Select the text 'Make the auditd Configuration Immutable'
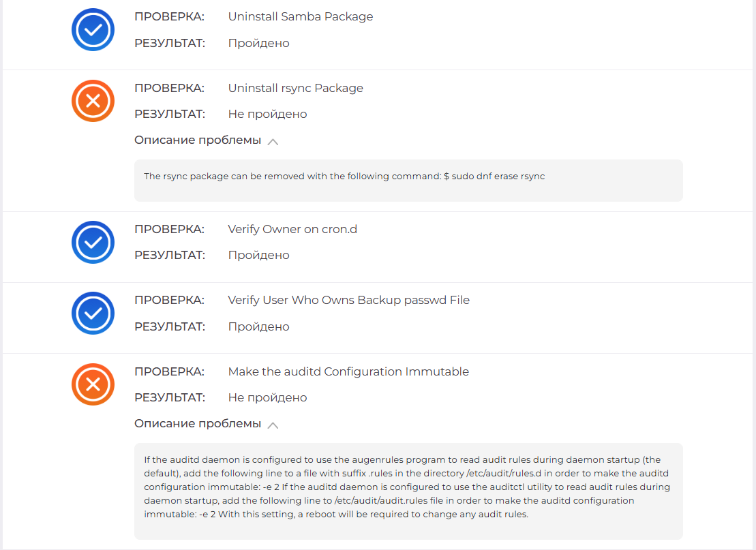Screen dimensions: 756x550 [x=348, y=371]
